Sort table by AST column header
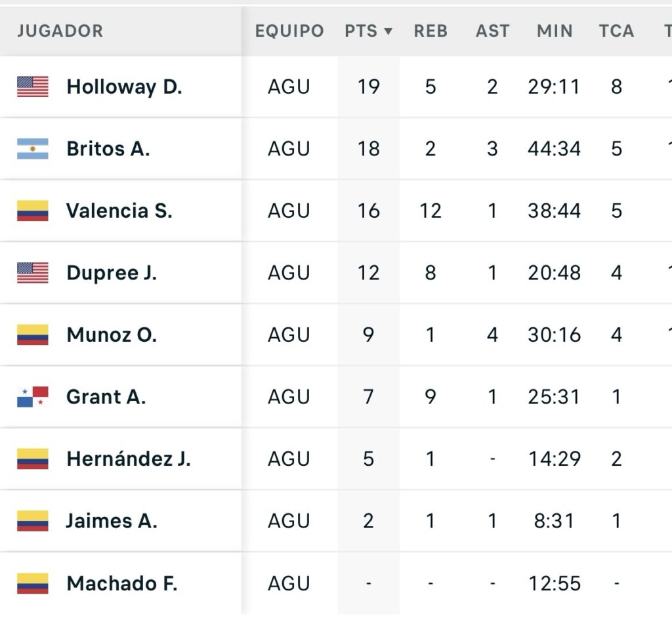672x618 pixels. coord(492,31)
